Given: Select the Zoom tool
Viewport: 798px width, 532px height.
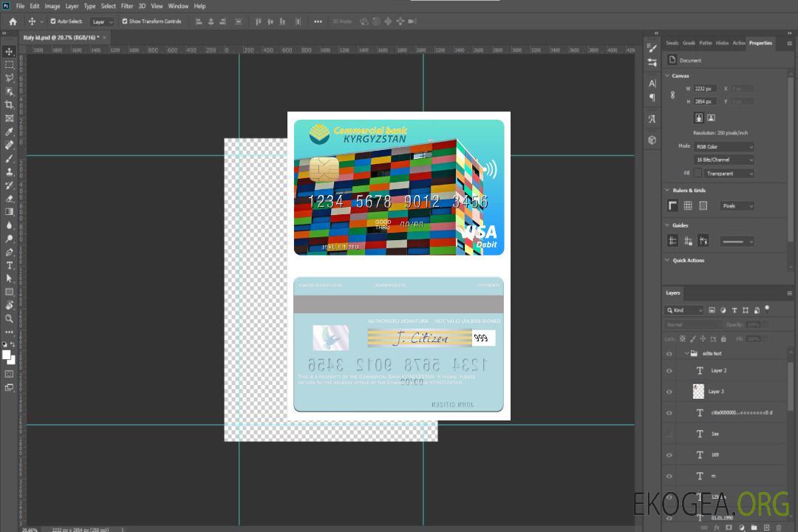Looking at the screenshot, I should tap(9, 318).
